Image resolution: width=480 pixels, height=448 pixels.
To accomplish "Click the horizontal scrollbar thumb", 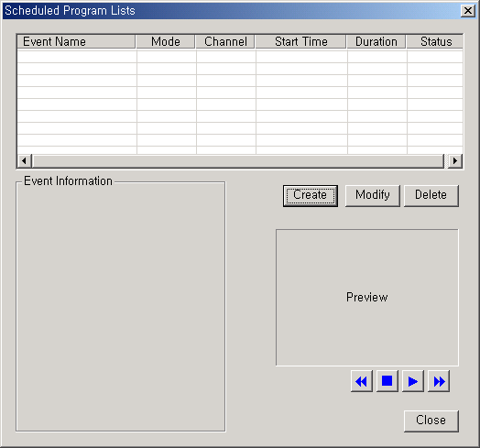I will [238, 160].
